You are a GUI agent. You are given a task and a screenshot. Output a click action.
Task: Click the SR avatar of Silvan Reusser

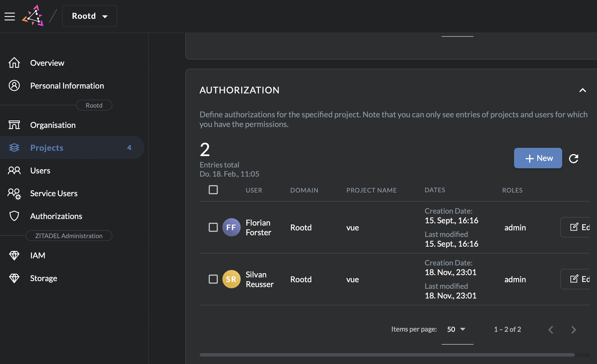(x=231, y=279)
